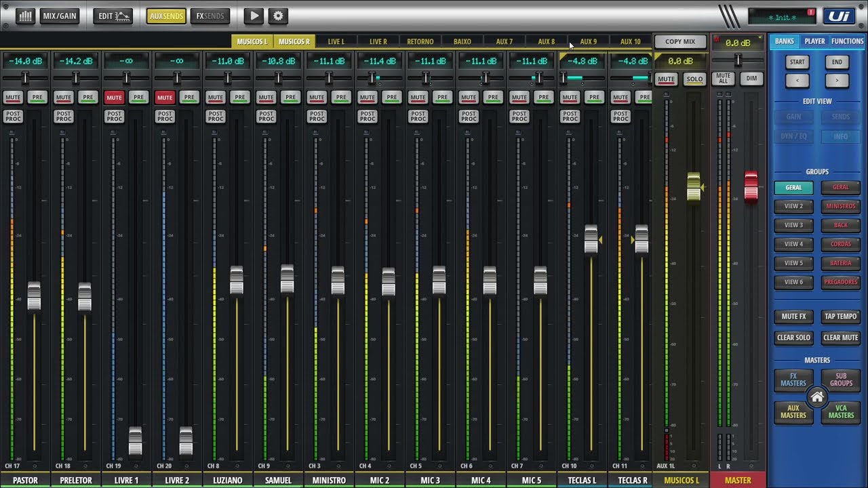This screenshot has width=868, height=488.
Task: Open AUX MASTERS view
Action: tap(793, 411)
